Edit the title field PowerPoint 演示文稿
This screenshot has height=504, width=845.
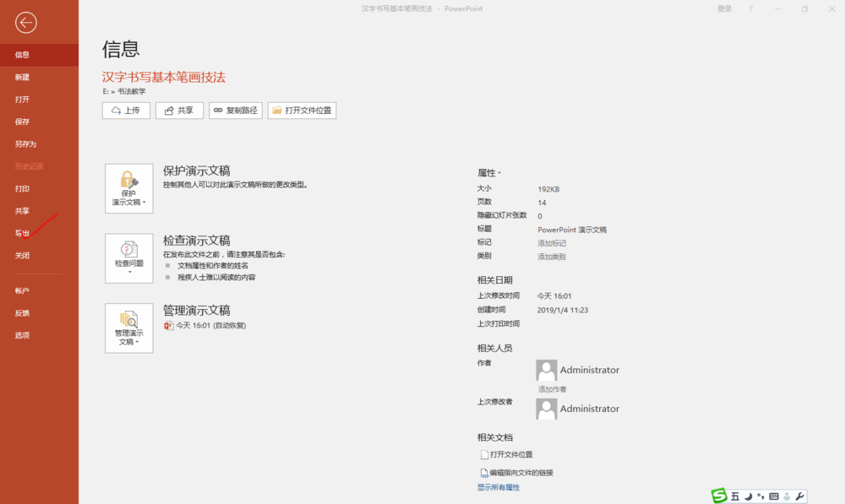click(572, 230)
